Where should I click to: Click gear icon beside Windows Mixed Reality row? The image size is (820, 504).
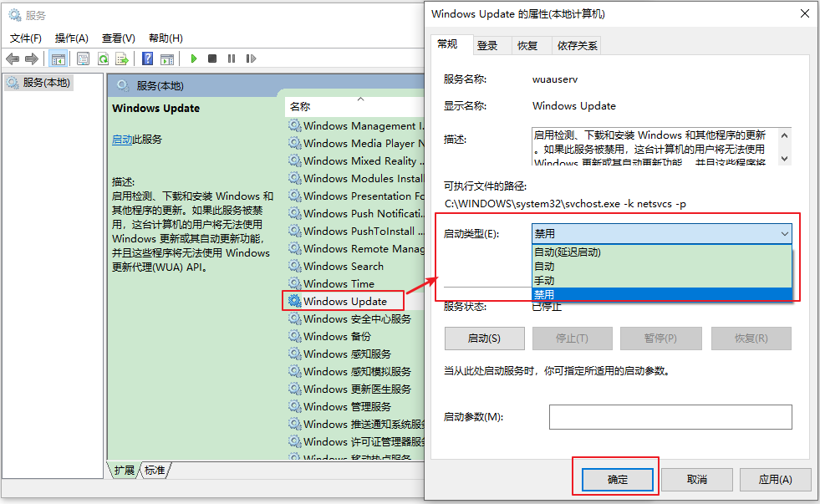point(295,160)
